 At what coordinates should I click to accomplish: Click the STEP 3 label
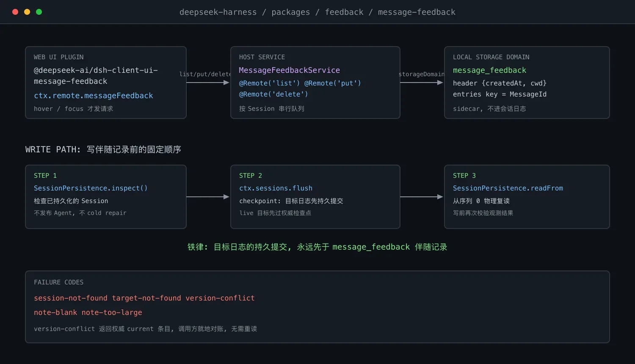464,176
